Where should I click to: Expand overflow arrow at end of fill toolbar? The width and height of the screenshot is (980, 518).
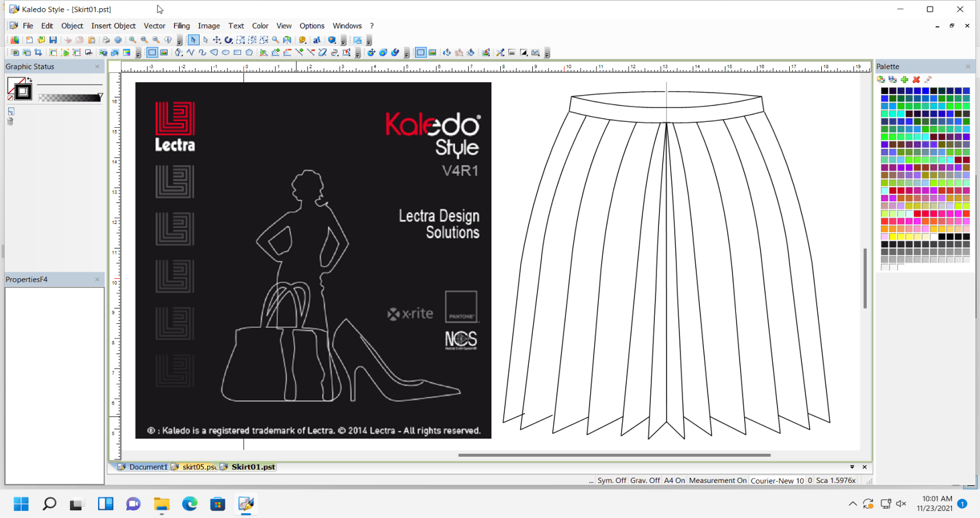547,54
